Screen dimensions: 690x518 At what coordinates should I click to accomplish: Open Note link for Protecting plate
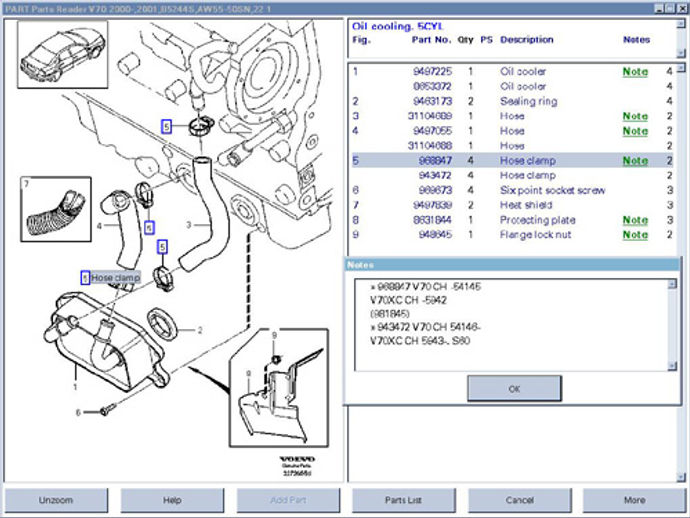coord(635,220)
